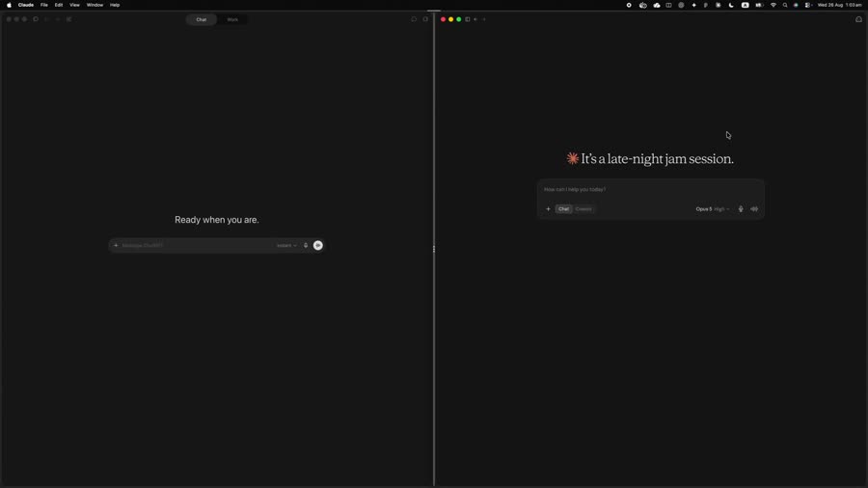Open the Help menu
868x488 pixels.
[x=115, y=5]
